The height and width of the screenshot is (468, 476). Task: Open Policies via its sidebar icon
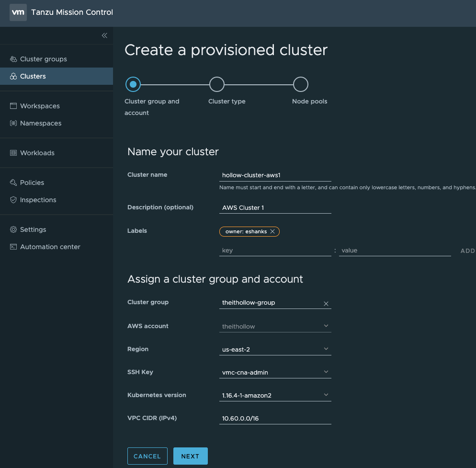[13, 183]
